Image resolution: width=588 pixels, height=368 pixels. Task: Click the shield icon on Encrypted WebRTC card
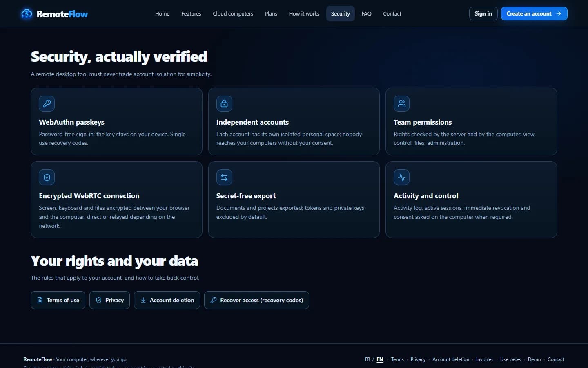click(x=47, y=177)
